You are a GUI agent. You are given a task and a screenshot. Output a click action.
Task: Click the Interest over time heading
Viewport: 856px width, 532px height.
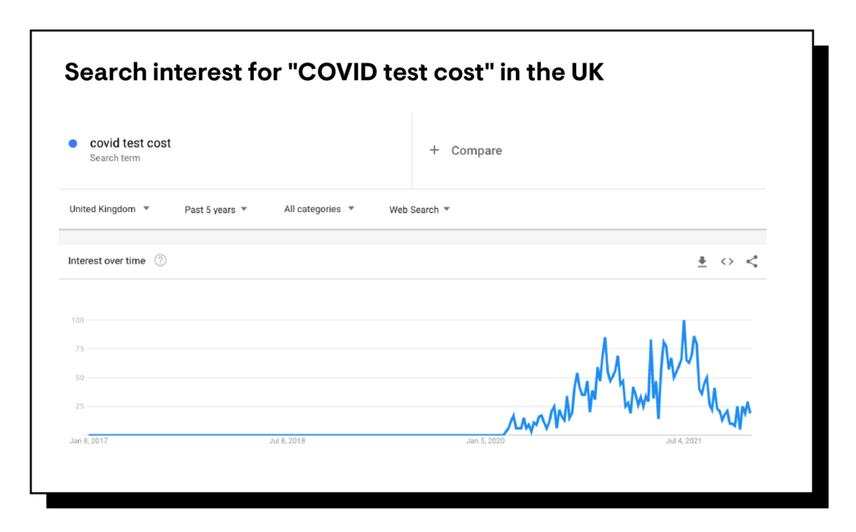(106, 261)
